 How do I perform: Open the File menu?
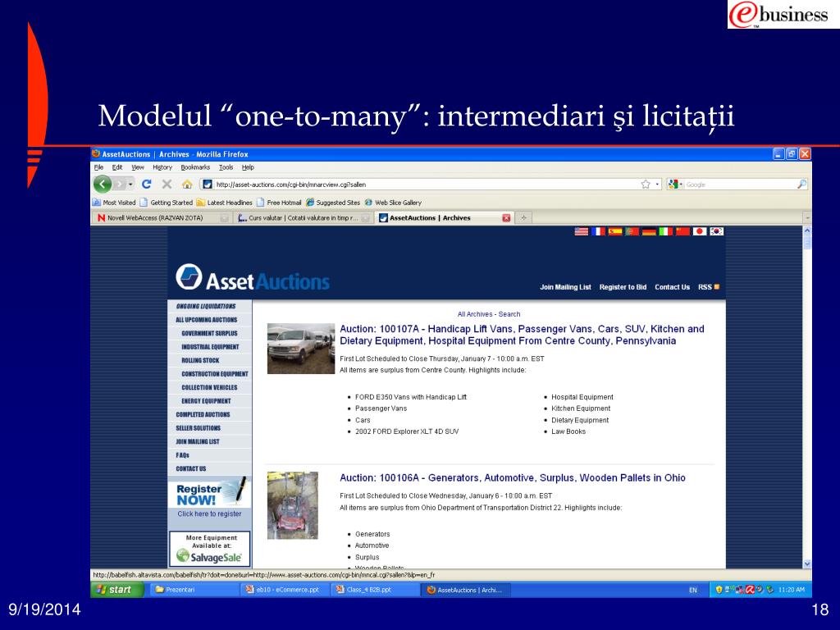(98, 167)
